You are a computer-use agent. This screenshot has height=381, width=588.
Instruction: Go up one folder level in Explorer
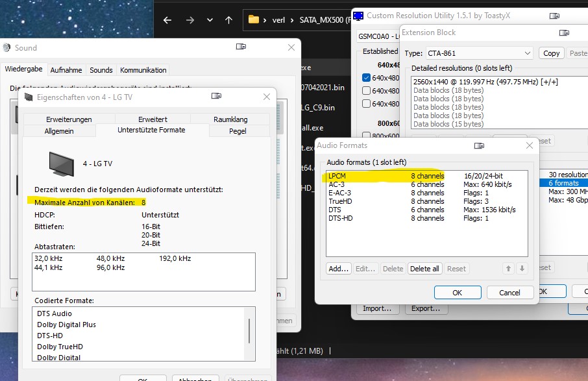pos(228,20)
